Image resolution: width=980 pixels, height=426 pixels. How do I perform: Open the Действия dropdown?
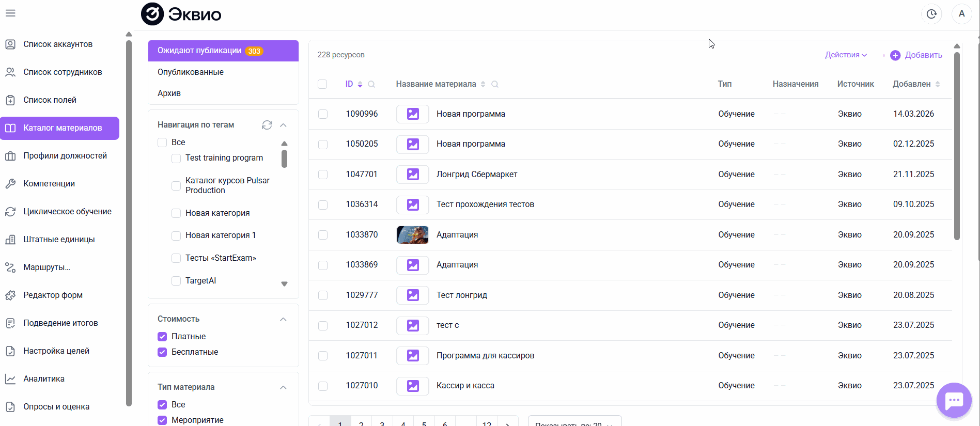846,55
